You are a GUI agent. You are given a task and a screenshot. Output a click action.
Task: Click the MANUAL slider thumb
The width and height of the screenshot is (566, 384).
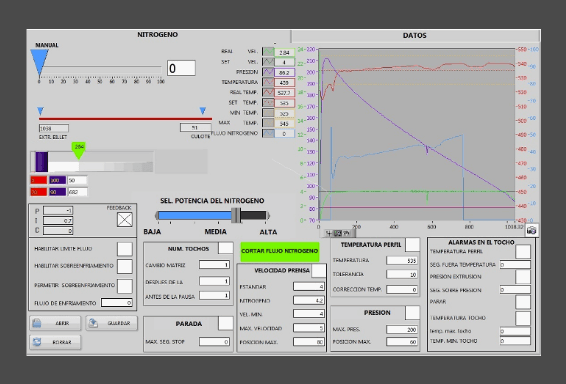tap(39, 62)
